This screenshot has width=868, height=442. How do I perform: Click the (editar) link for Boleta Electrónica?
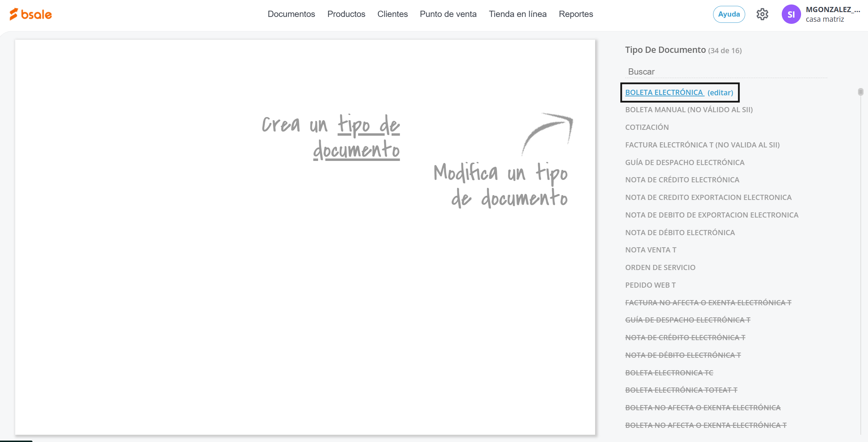[x=720, y=93]
